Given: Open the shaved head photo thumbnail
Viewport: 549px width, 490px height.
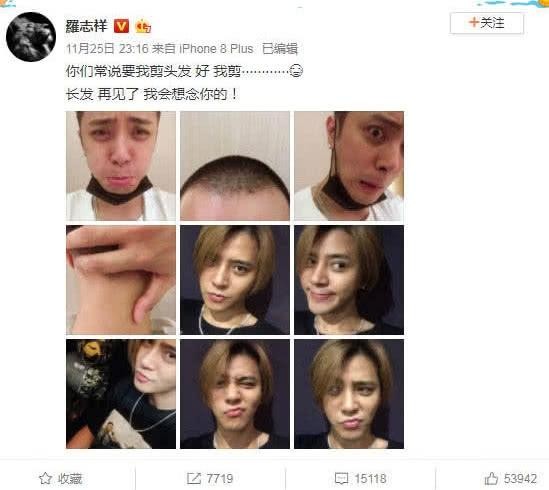Looking at the screenshot, I should click(235, 166).
